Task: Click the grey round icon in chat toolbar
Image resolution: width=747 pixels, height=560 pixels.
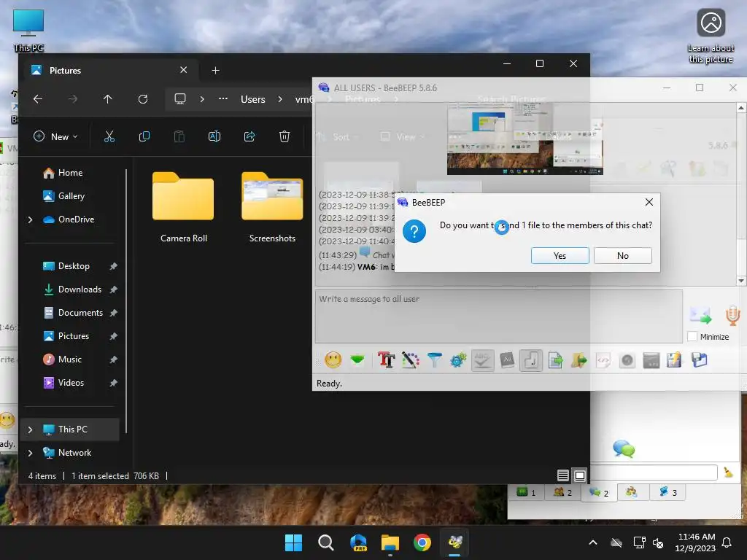Action: click(x=627, y=360)
